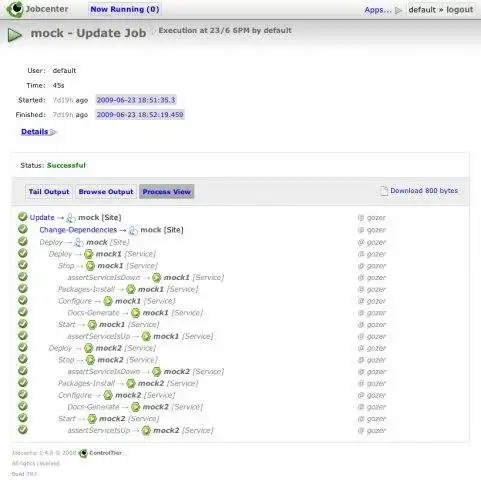
Task: Click the started timestamp 2009-06-23 18:51:35.3
Action: click(136, 100)
